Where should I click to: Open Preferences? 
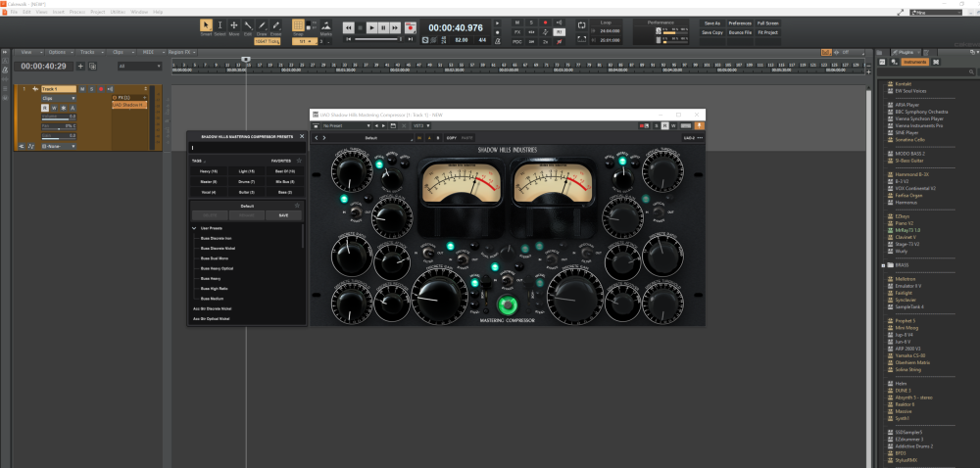point(739,23)
